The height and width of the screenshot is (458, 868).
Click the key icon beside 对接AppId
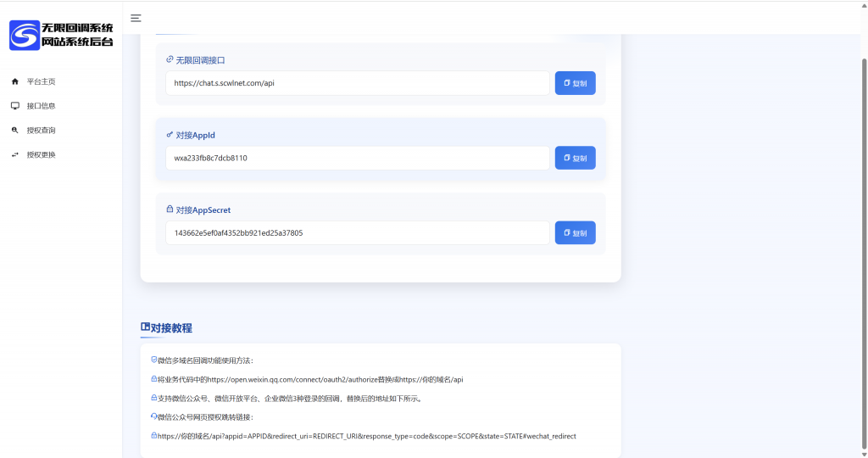point(170,135)
